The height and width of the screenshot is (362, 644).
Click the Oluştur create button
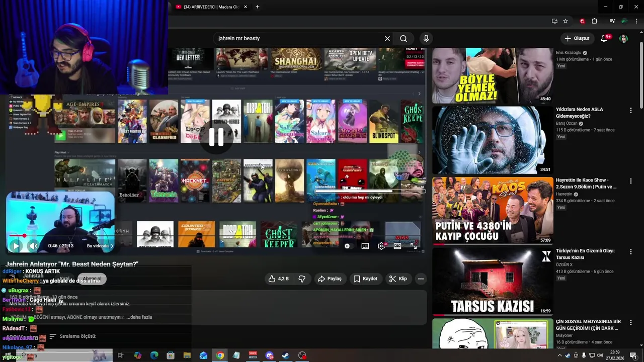click(x=577, y=38)
